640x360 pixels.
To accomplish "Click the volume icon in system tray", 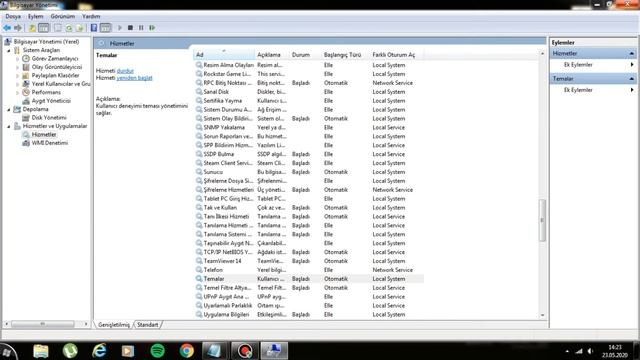I will click(x=590, y=351).
